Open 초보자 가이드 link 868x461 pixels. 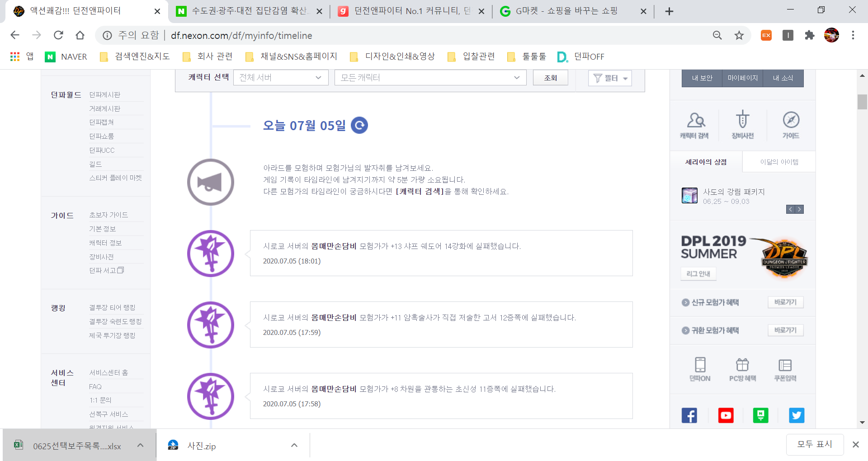click(108, 215)
